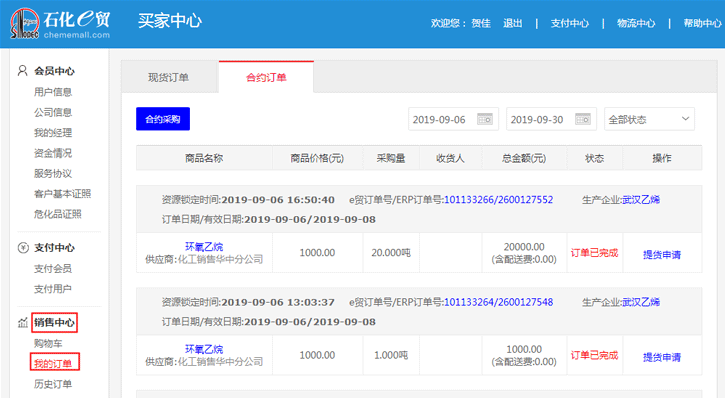The height and width of the screenshot is (398, 725).
Task: Click the 会员中心 sidebar heading
Action: pyautogui.click(x=54, y=71)
